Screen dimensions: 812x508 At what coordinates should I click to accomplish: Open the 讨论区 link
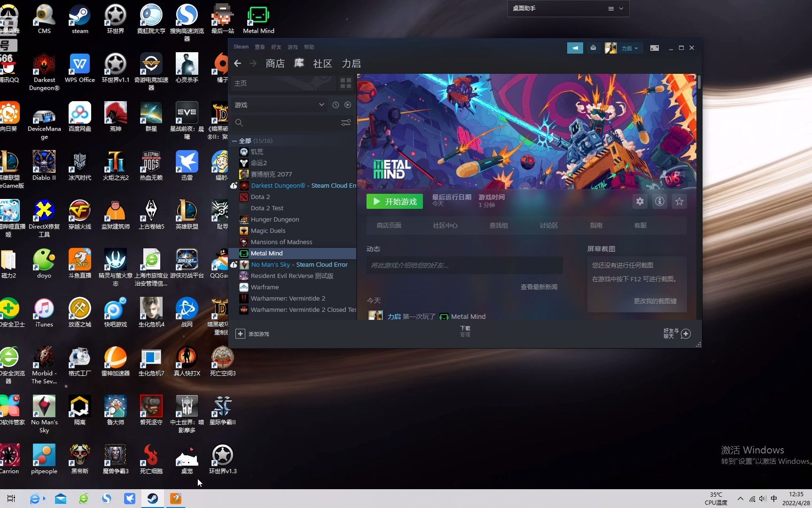(x=549, y=226)
